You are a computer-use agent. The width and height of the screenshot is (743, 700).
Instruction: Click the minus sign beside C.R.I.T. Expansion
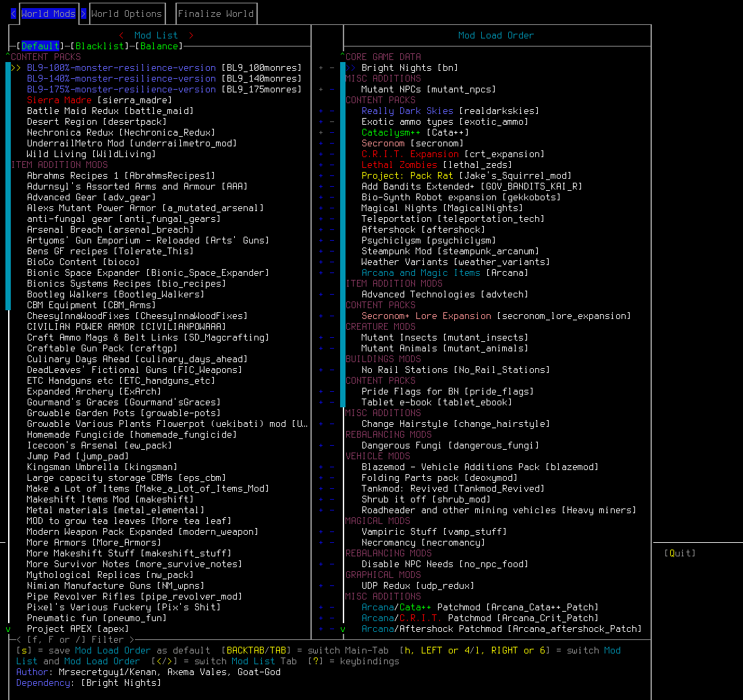[332, 154]
